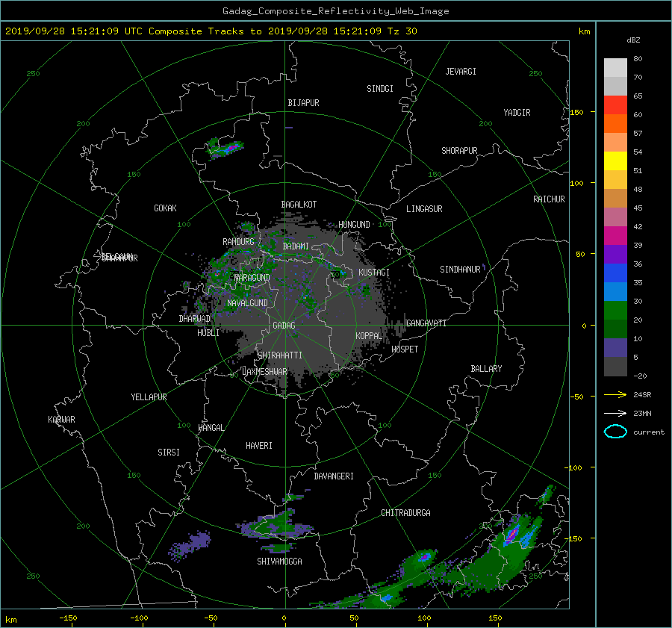Click the CHITRADURGA label
The width and height of the screenshot is (672, 628).
pos(405,513)
